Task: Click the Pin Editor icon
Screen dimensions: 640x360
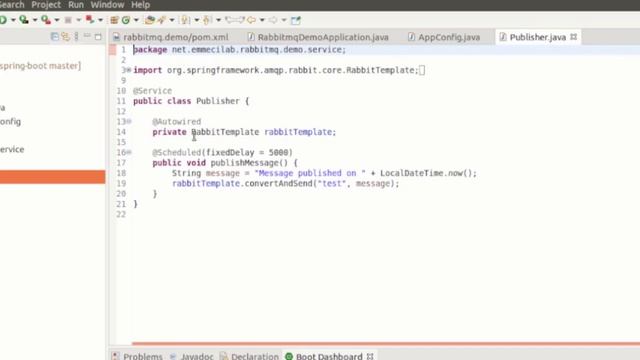Action: tap(296, 20)
